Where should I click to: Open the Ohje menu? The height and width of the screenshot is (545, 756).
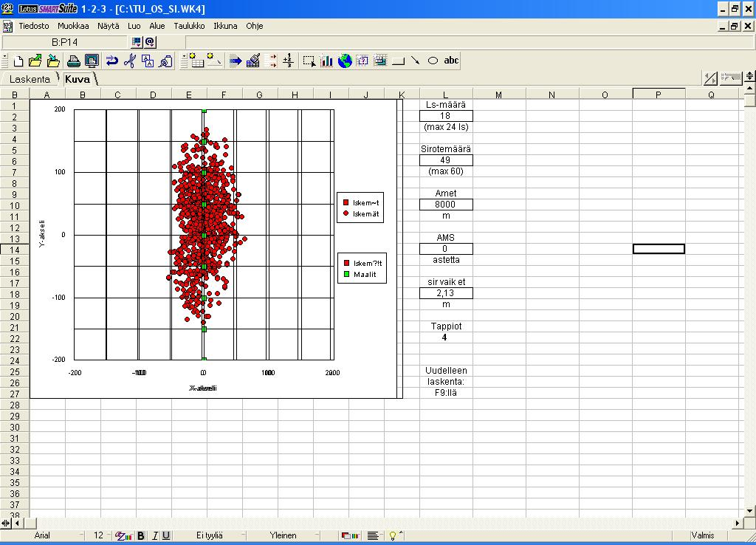[255, 26]
